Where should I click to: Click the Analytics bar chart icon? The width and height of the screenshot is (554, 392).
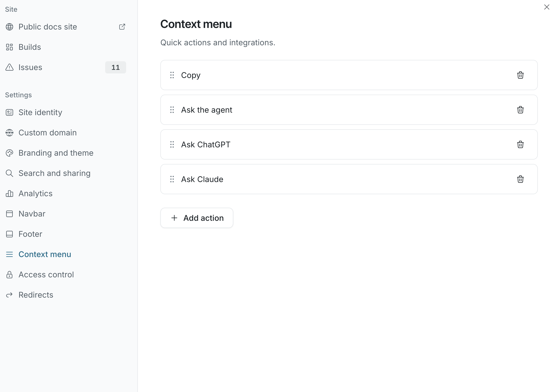(x=9, y=194)
